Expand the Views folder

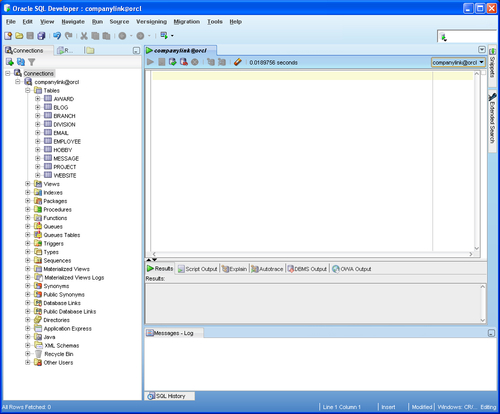[28, 184]
